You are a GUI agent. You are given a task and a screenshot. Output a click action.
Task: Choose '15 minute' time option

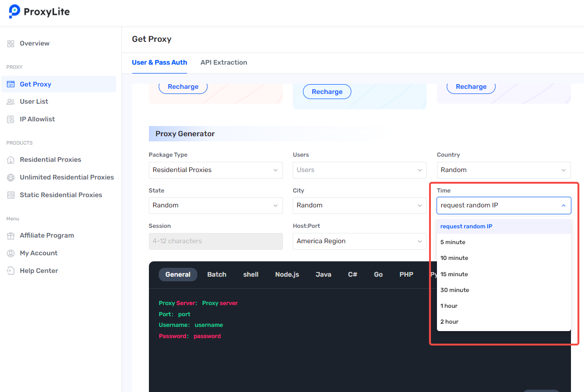[x=504, y=274]
